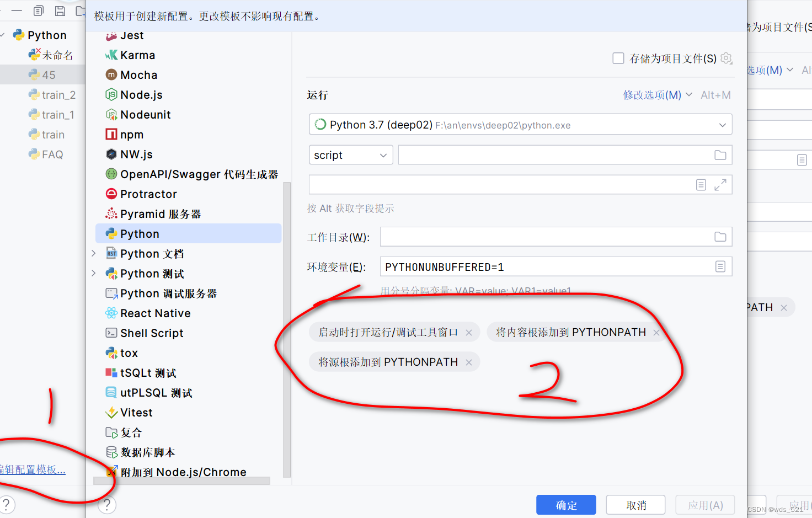
Task: Select the Karma template icon
Action: pyautogui.click(x=111, y=55)
